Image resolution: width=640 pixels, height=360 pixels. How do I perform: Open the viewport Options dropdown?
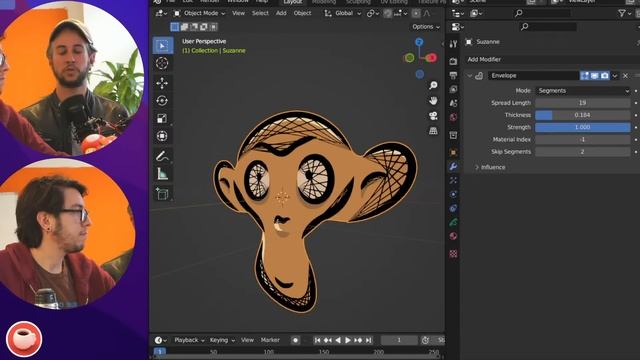click(x=426, y=27)
